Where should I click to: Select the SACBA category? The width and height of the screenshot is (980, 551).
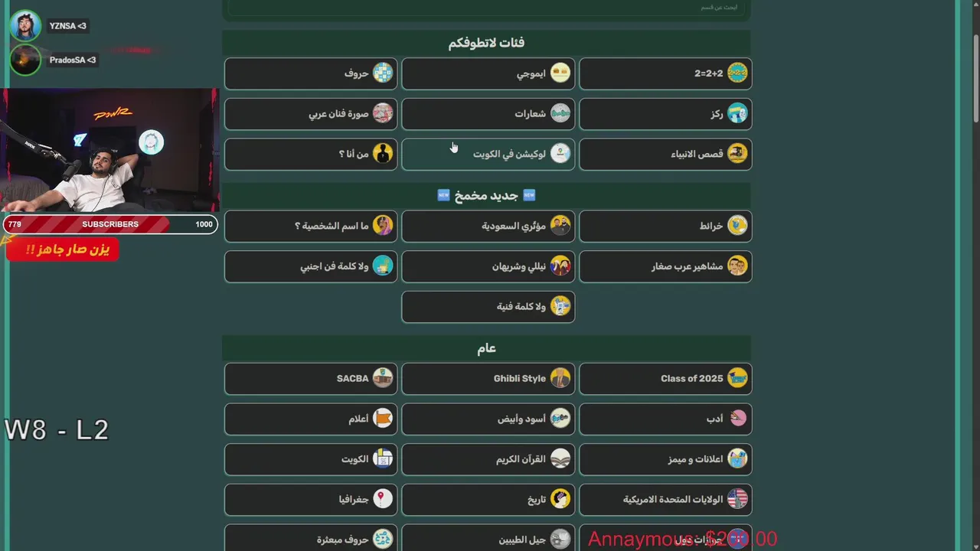[x=311, y=378]
